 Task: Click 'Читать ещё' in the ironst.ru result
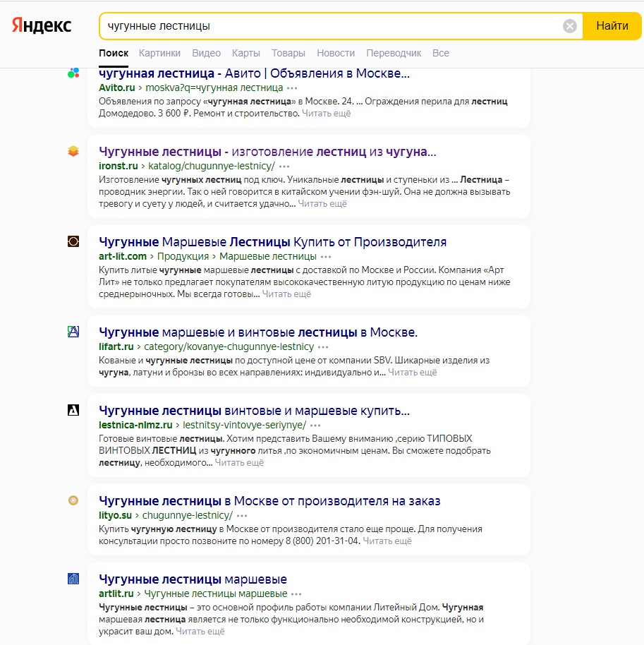(x=322, y=204)
